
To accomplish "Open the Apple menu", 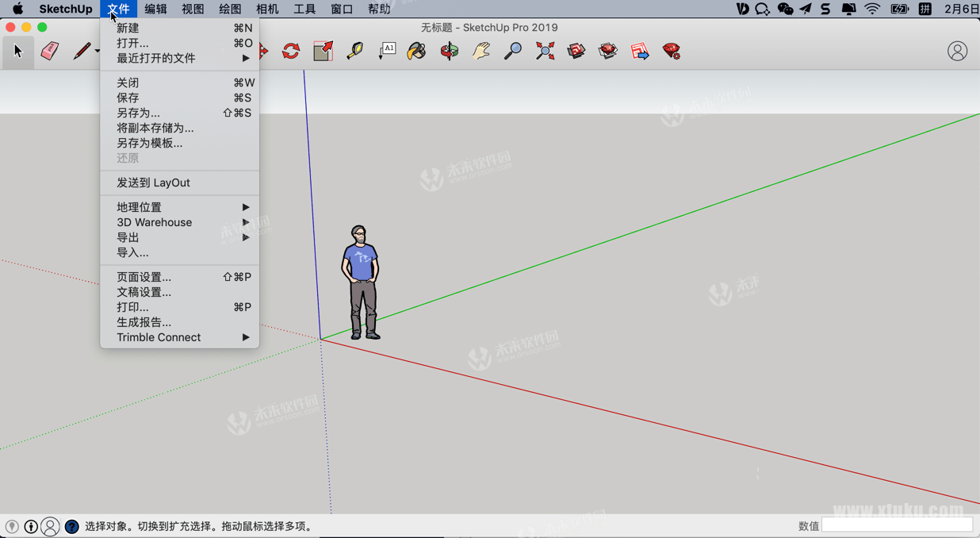I will pyautogui.click(x=17, y=9).
